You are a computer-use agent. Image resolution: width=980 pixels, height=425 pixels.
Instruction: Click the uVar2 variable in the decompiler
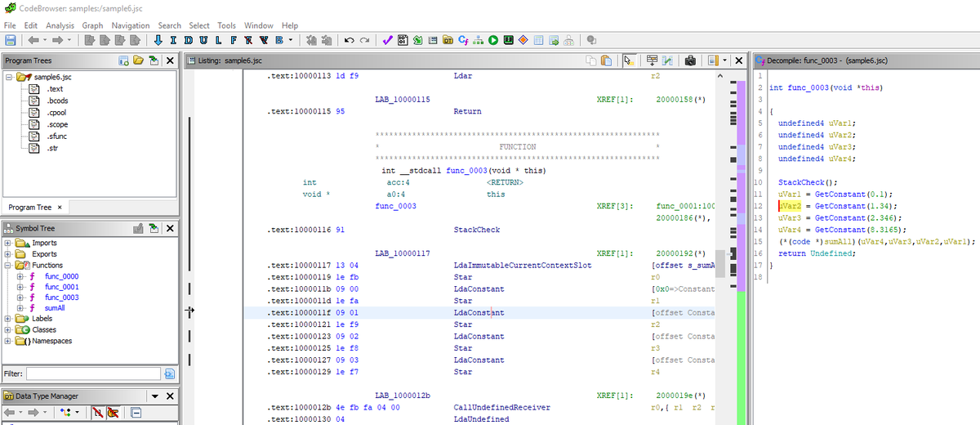click(790, 206)
